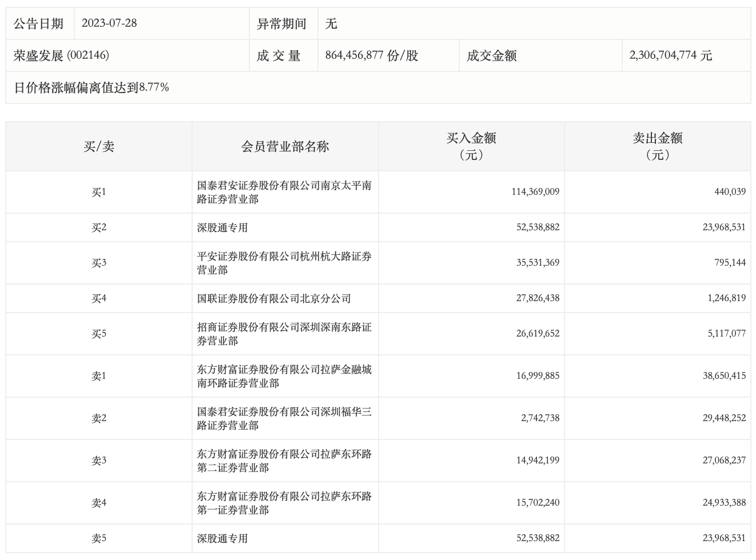Click 深股通专用 in the 买2 row
Viewport: 756px width, 560px height.
point(222,227)
